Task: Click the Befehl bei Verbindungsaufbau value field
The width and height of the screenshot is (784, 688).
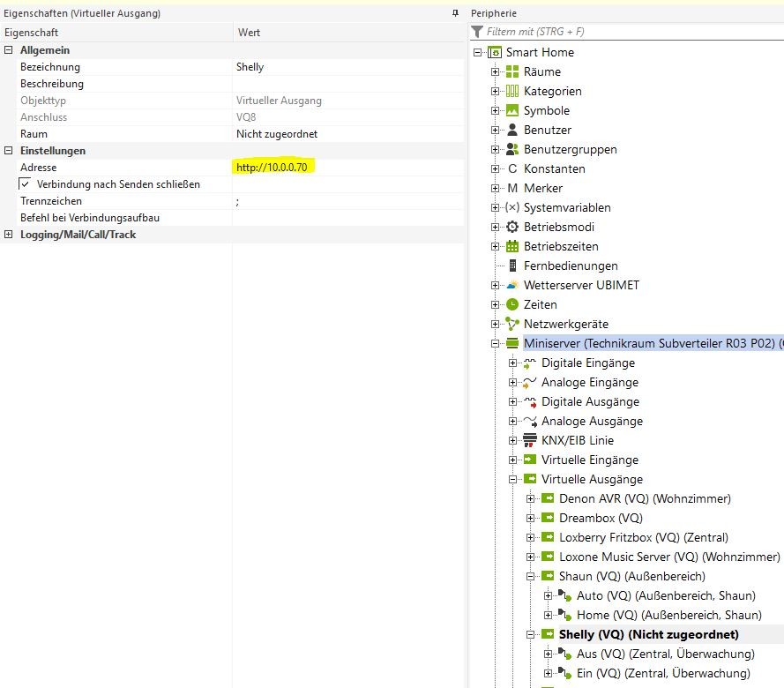Action: (348, 218)
